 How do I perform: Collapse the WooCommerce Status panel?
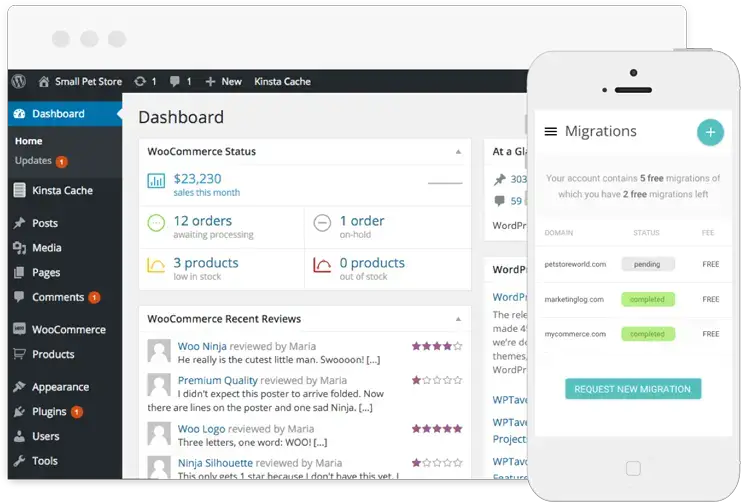(x=458, y=152)
